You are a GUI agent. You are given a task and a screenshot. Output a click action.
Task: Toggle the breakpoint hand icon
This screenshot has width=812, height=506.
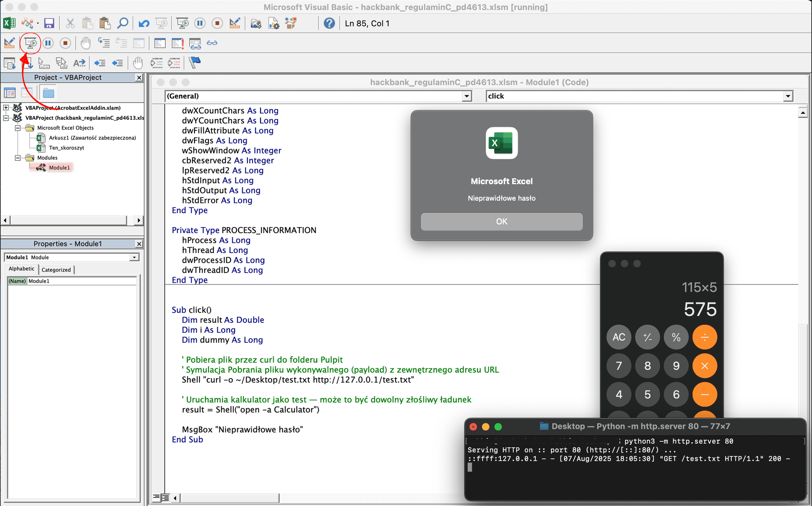point(85,43)
